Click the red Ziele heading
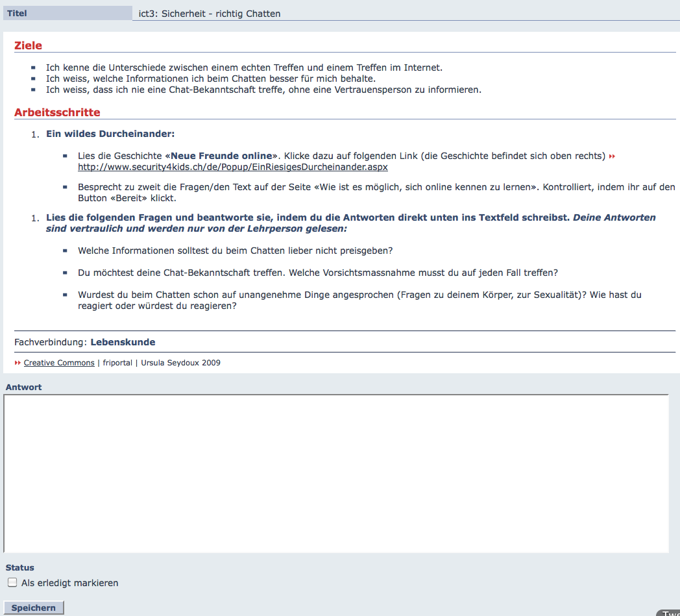The height and width of the screenshot is (616, 680). click(28, 45)
